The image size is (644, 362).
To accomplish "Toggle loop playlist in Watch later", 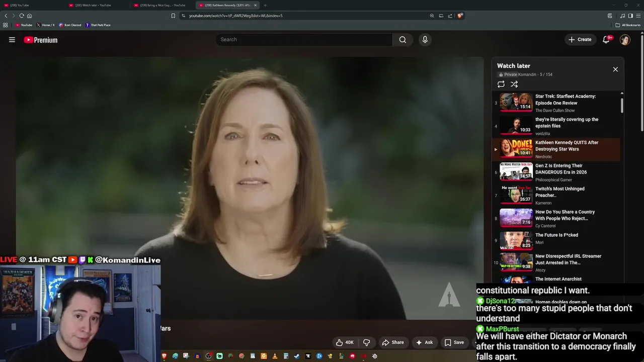I will click(501, 84).
